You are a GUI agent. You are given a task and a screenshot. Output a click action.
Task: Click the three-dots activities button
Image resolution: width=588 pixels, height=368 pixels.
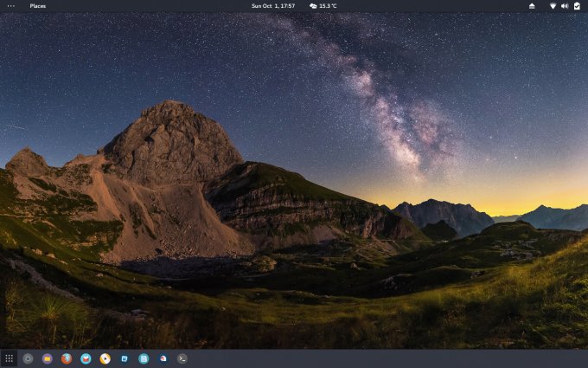point(10,6)
